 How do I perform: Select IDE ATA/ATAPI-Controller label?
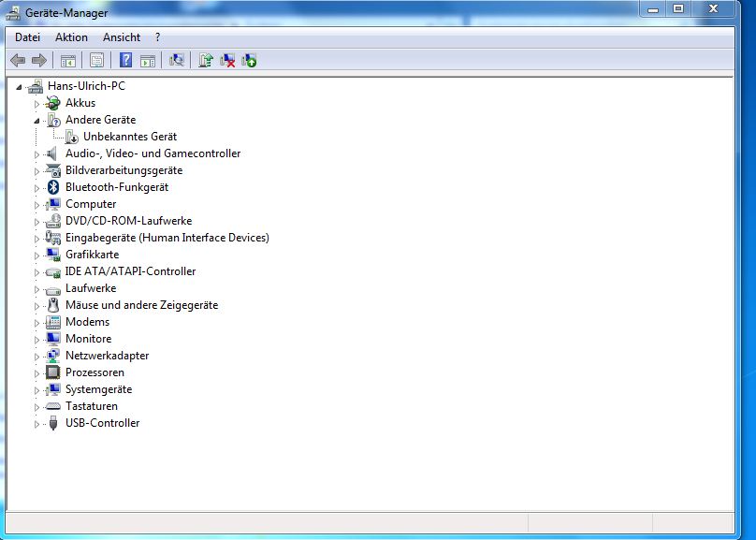[x=131, y=271]
